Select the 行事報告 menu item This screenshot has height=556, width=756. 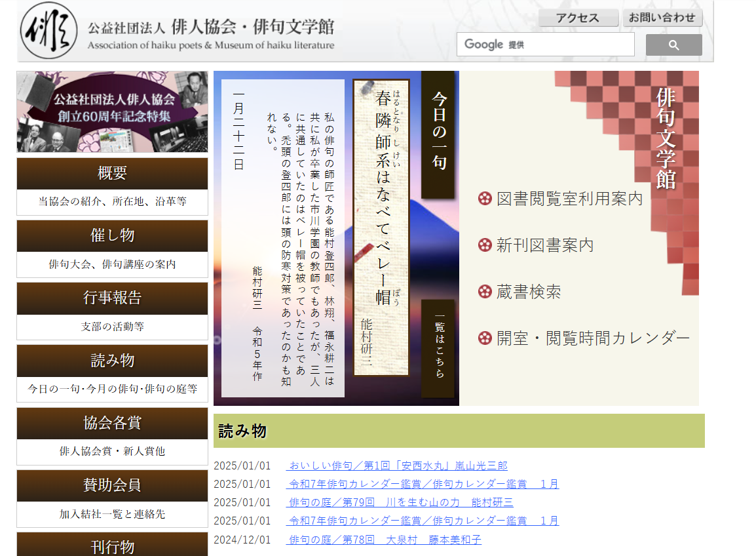112,298
